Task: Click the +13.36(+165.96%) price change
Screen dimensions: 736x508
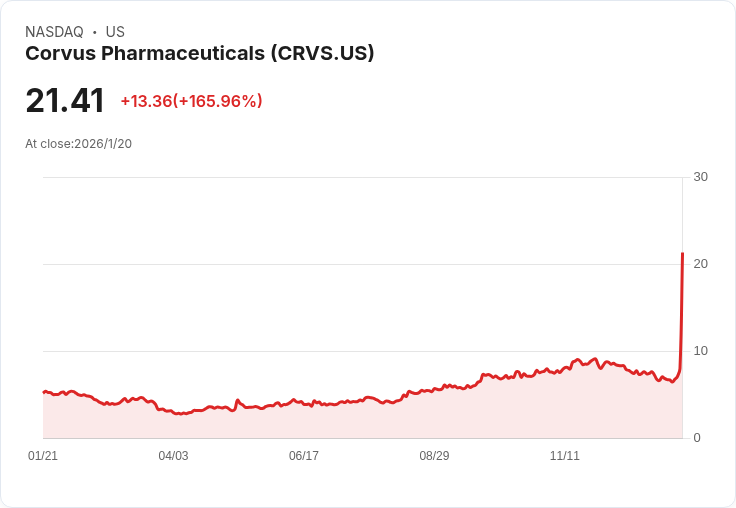Action: [191, 101]
